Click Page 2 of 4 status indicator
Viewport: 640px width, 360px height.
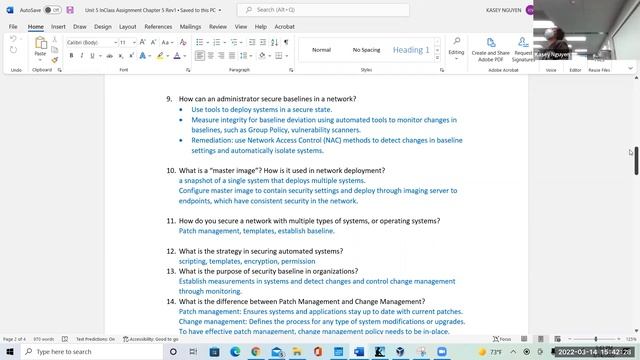click(14, 339)
